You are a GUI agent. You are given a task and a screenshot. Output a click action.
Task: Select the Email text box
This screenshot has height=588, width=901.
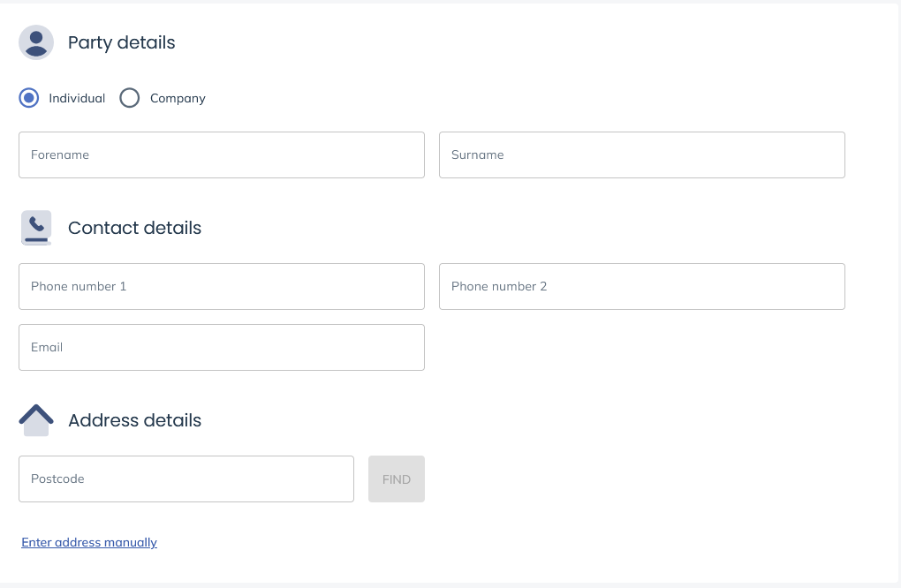pos(222,348)
